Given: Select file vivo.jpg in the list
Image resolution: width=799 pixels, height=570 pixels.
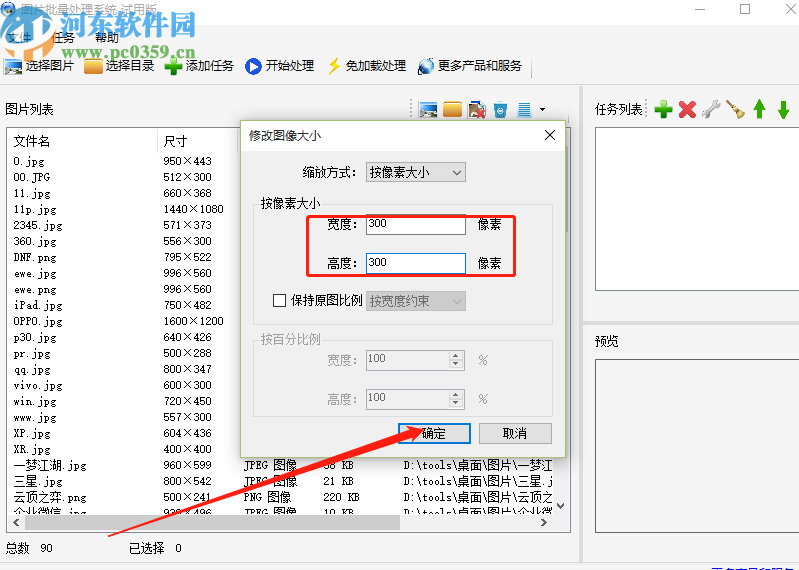Looking at the screenshot, I should 38,385.
